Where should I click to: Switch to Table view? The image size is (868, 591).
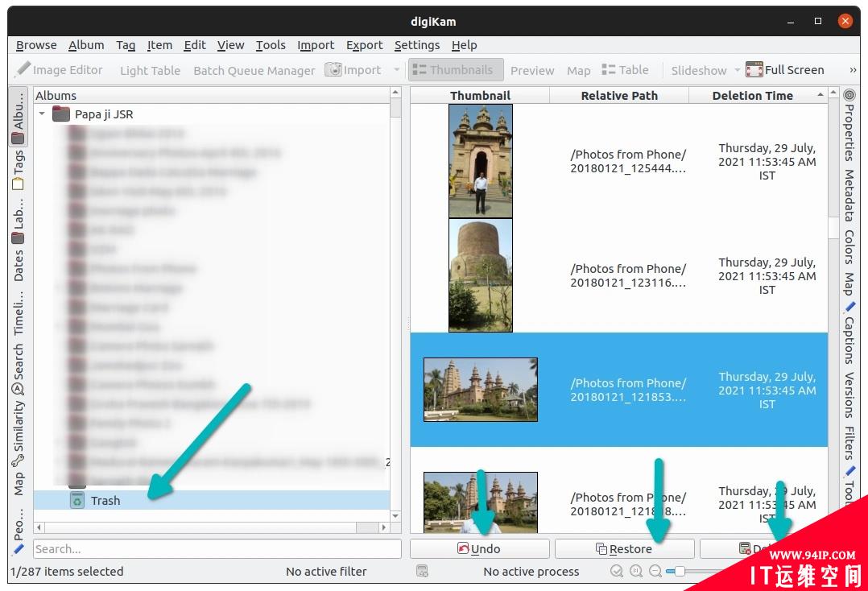[x=625, y=70]
